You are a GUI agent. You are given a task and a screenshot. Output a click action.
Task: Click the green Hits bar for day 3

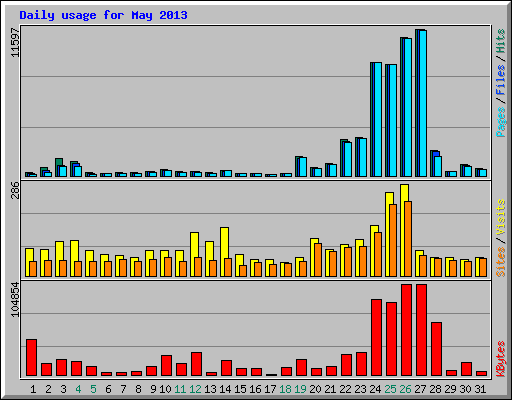(x=59, y=162)
